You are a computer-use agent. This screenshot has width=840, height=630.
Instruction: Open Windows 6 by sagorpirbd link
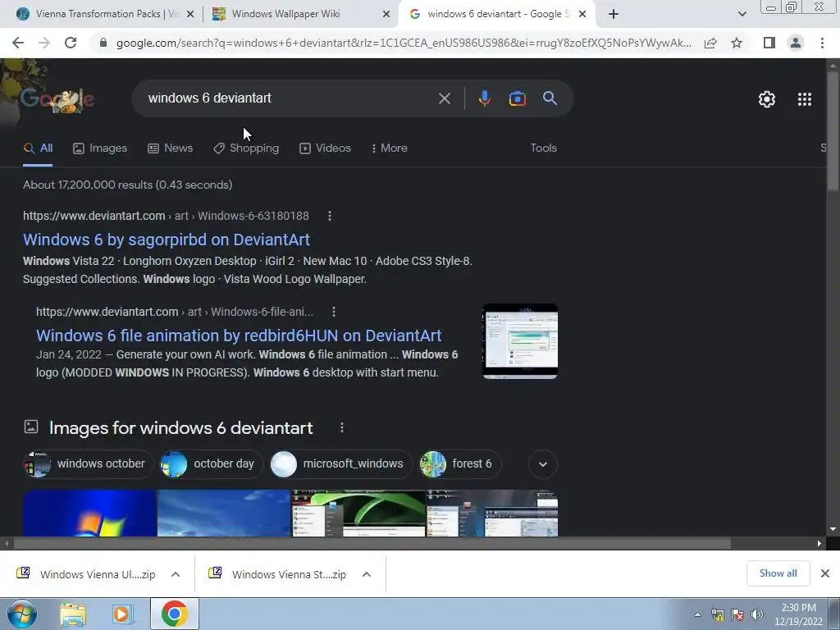point(166,240)
